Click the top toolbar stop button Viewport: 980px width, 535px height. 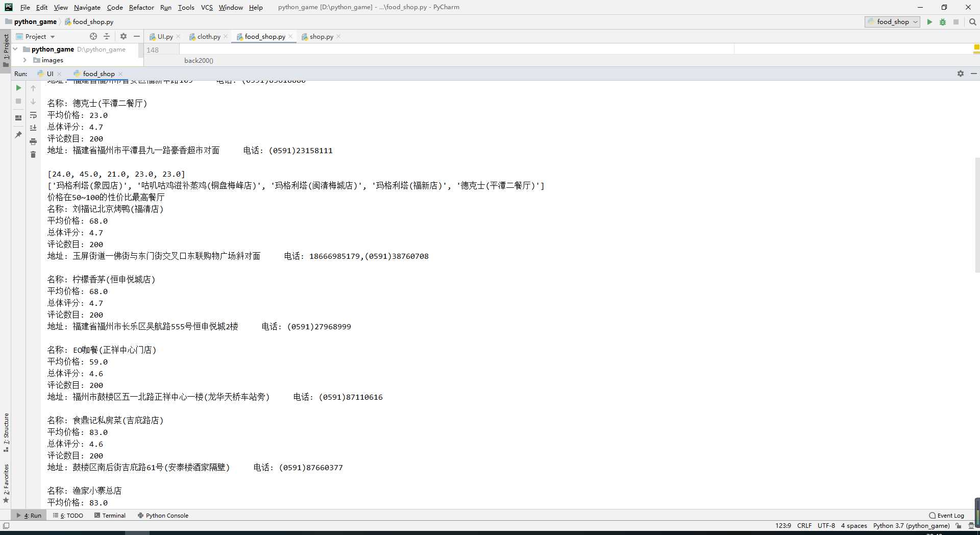[956, 22]
